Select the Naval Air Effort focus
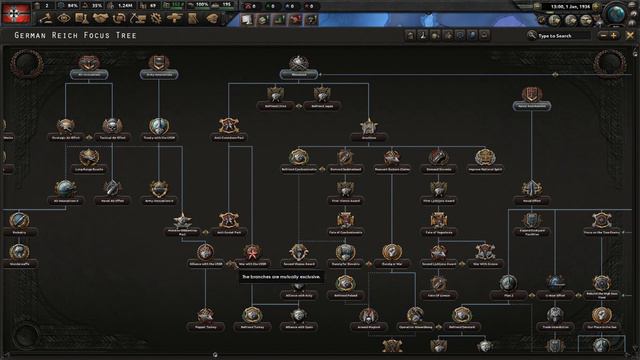 (112, 193)
